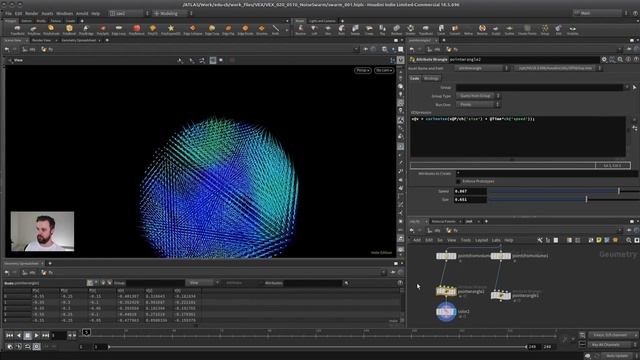Show detail attributes in Geometry Spreadsheet
The width and height of the screenshot is (640, 360).
[109, 283]
